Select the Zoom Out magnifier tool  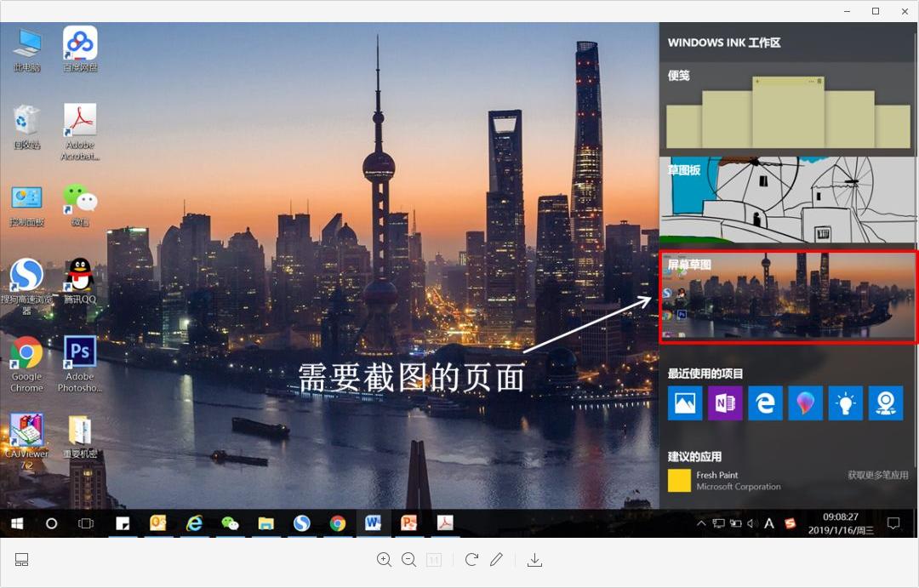[409, 560]
